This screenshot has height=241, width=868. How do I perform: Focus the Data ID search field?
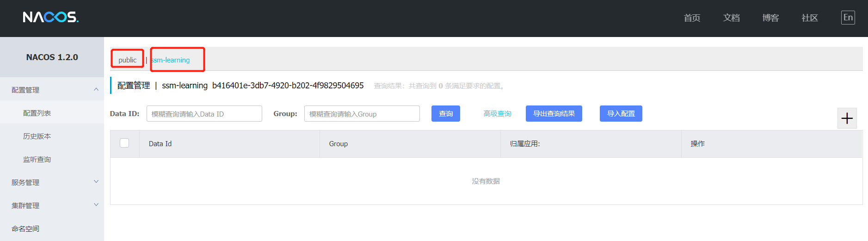pos(204,113)
